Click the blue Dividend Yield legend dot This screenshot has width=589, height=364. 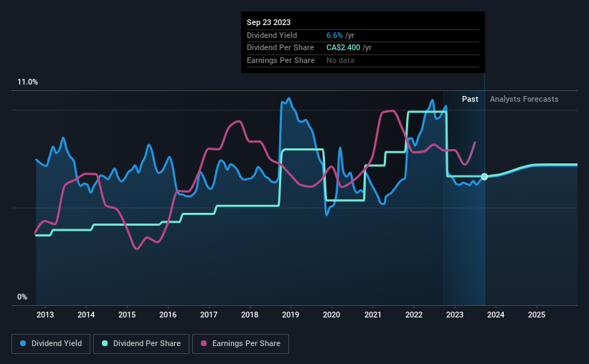click(23, 343)
